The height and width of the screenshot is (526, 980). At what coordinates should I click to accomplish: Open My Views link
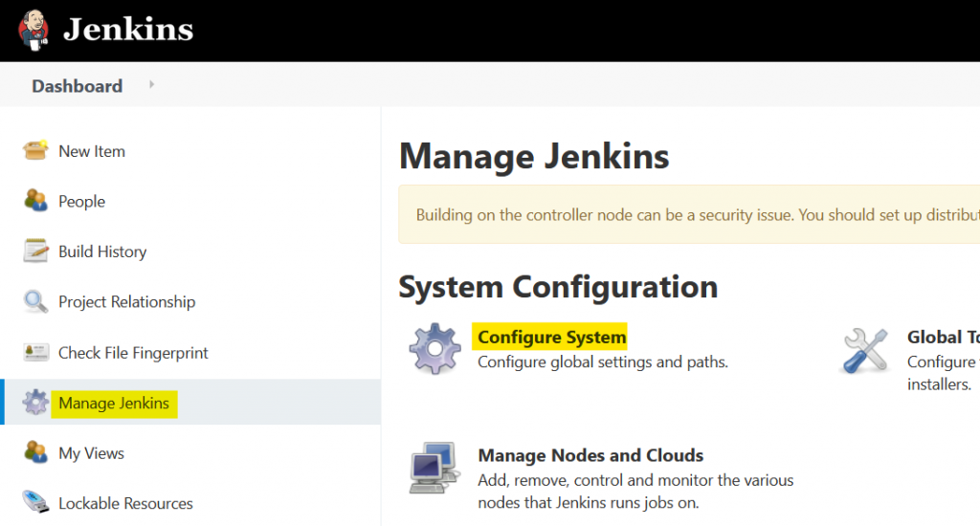91,453
